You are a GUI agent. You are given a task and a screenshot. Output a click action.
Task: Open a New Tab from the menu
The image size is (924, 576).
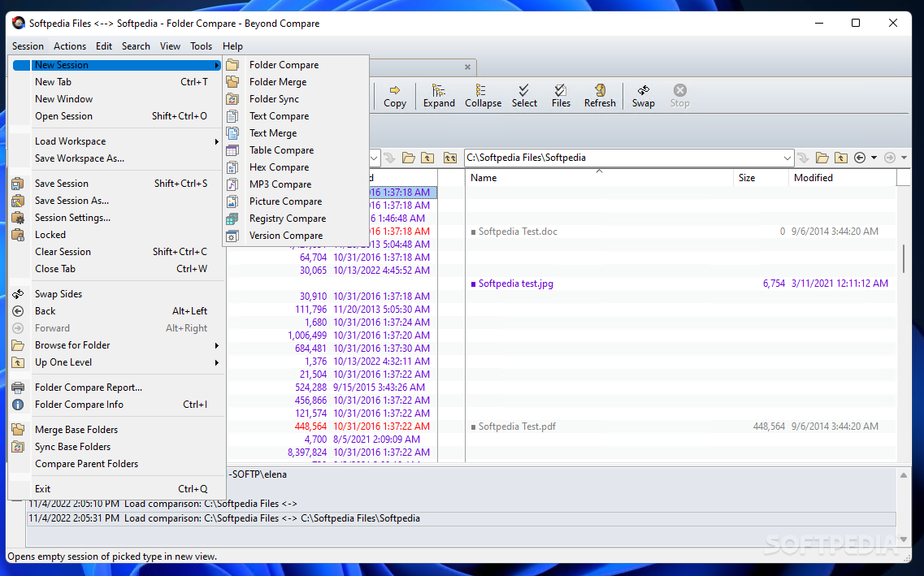117,82
